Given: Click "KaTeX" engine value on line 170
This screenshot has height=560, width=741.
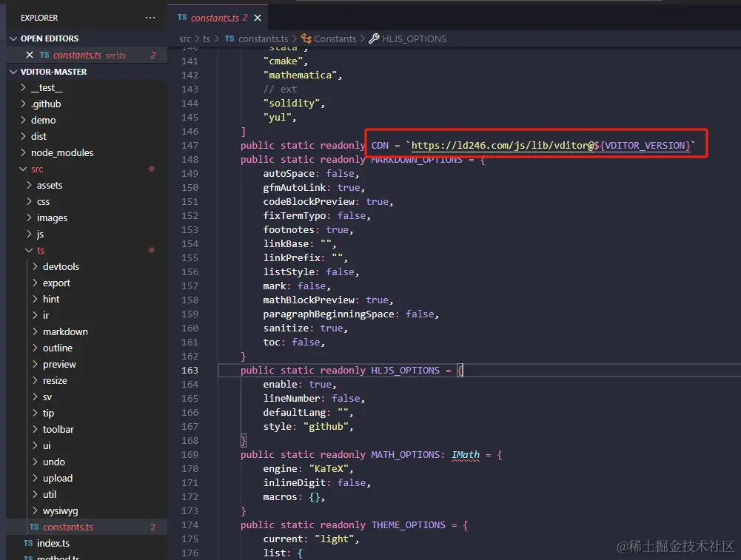Looking at the screenshot, I should click(329, 468).
